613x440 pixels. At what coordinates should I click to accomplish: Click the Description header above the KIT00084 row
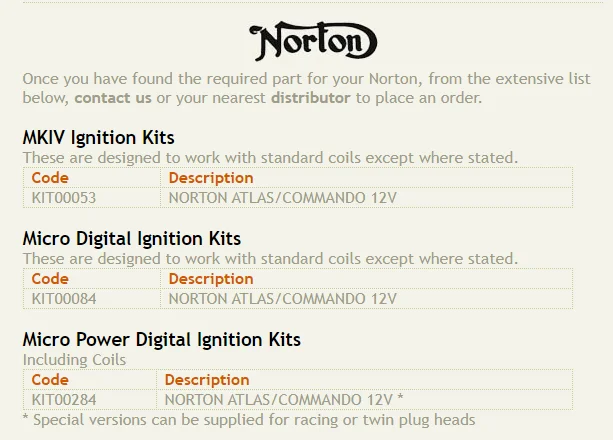click(x=211, y=279)
